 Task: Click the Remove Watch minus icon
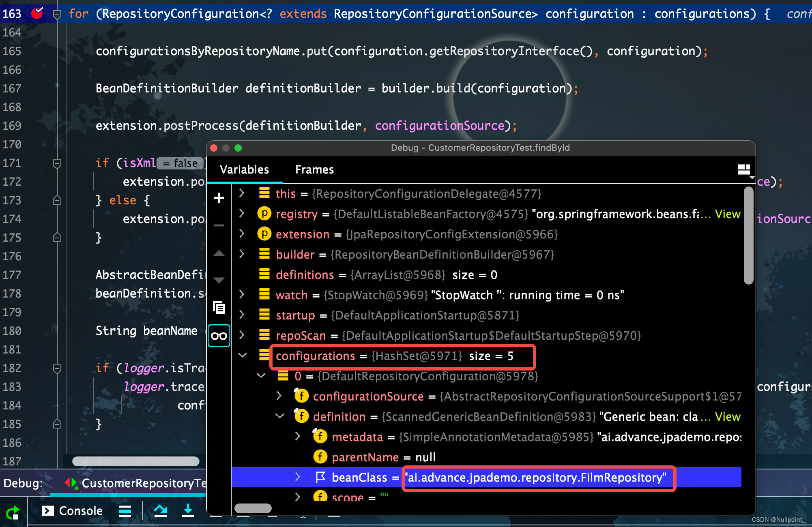[x=219, y=225]
